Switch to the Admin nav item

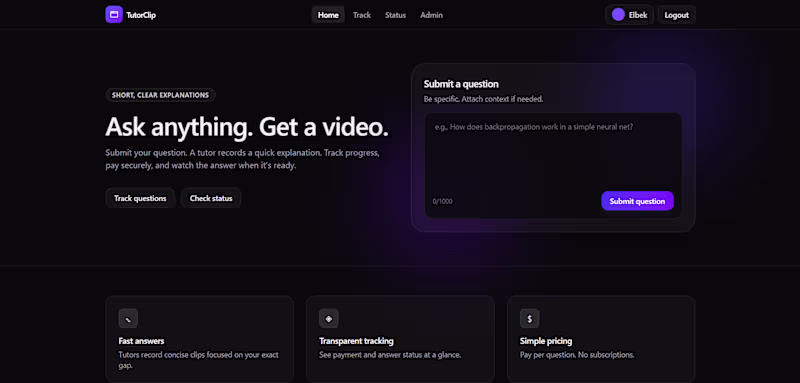click(432, 15)
